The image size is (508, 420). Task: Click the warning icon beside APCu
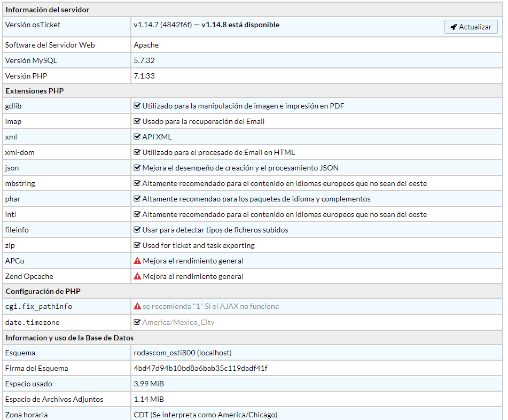pyautogui.click(x=137, y=261)
